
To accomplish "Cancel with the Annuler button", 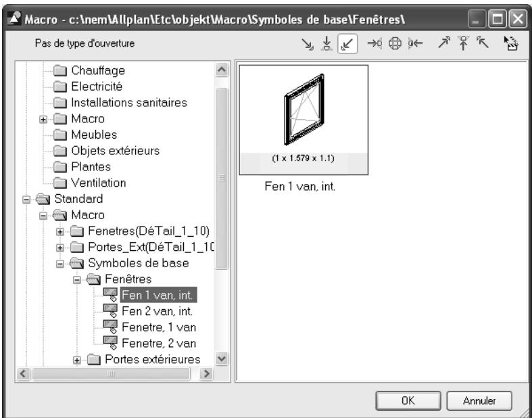I will (x=479, y=400).
